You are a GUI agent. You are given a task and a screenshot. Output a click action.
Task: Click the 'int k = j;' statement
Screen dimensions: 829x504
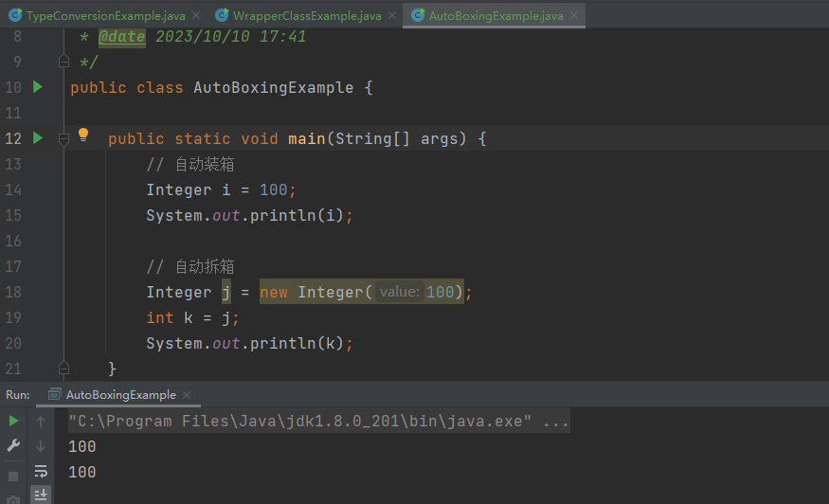tap(192, 318)
